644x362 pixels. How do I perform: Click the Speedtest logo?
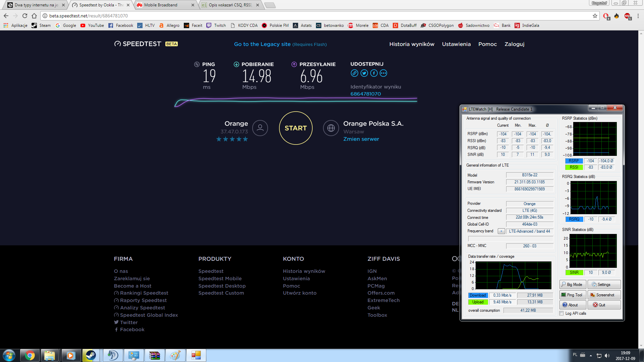(x=138, y=44)
